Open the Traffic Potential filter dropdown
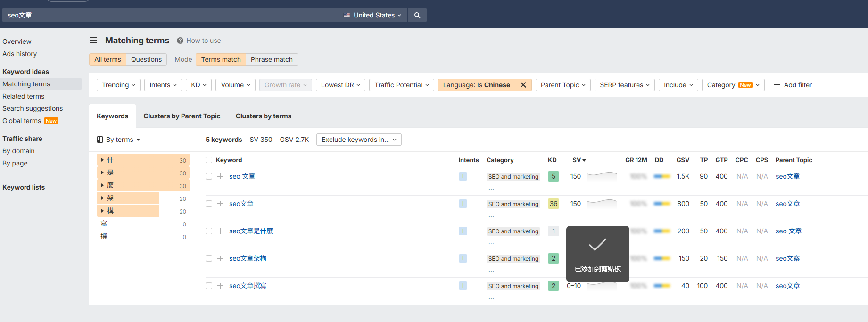 [401, 85]
